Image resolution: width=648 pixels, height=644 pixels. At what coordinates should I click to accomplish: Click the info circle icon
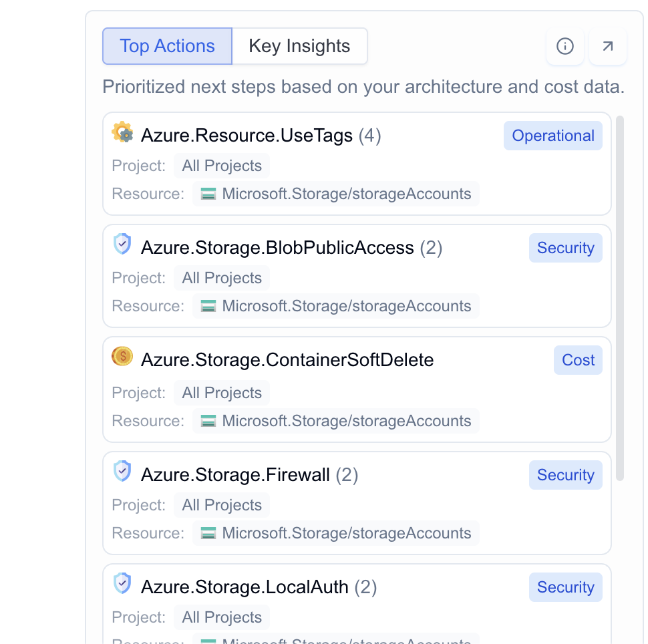coord(565,46)
